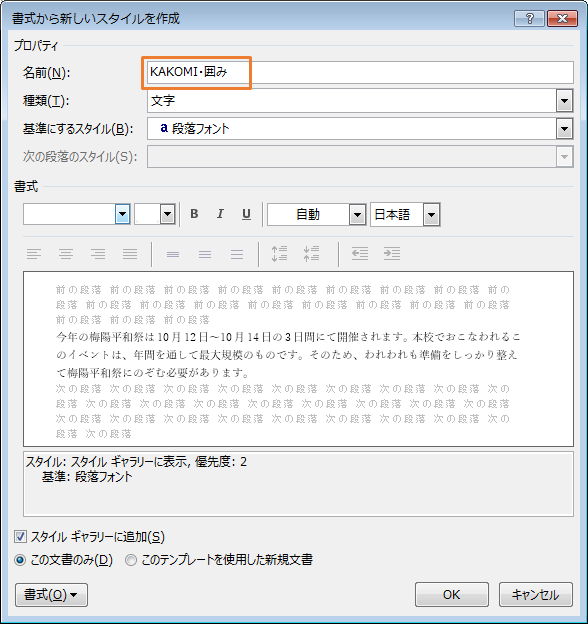
Task: Click the decrease indent icon
Action: click(360, 254)
